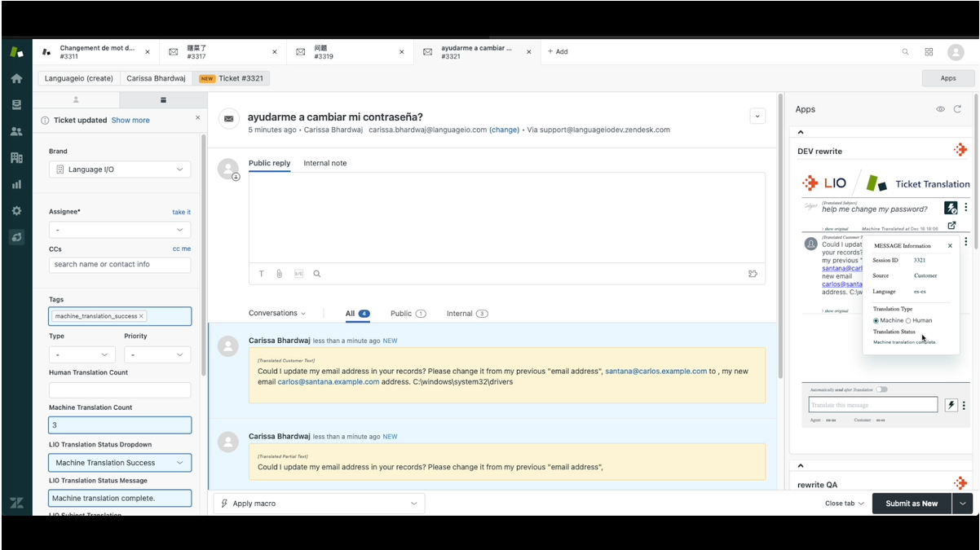Open the Close tab dropdown

[x=844, y=504]
